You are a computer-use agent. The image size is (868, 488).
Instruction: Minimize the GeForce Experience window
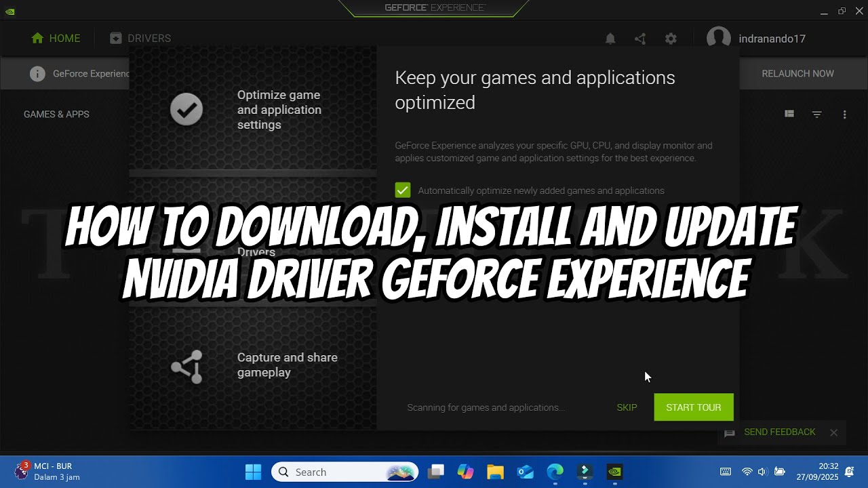pyautogui.click(x=824, y=12)
